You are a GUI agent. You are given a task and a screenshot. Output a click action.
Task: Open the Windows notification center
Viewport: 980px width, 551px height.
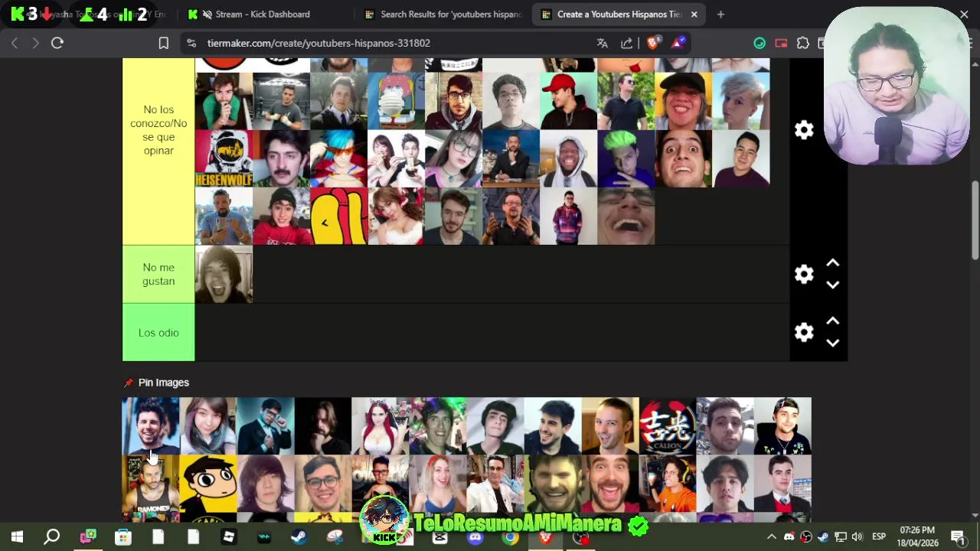[957, 537]
